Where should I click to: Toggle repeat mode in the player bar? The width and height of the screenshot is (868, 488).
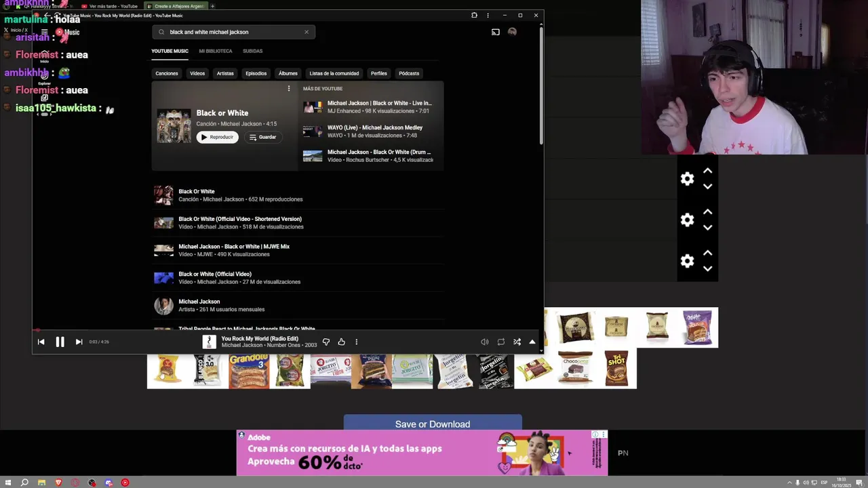(500, 342)
